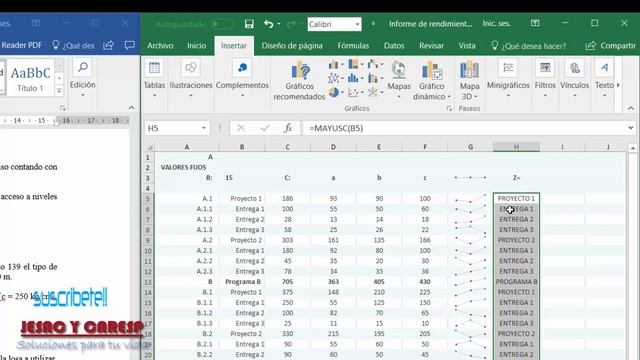The height and width of the screenshot is (360, 640).
Task: Click Gráficos recomendados
Action: coord(299,80)
